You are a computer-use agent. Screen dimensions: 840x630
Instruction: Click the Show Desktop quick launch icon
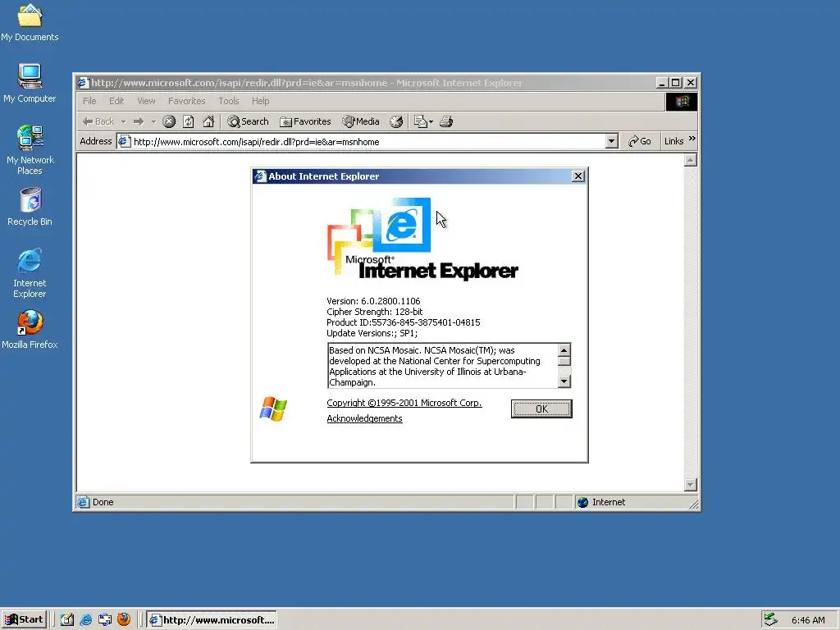click(67, 619)
